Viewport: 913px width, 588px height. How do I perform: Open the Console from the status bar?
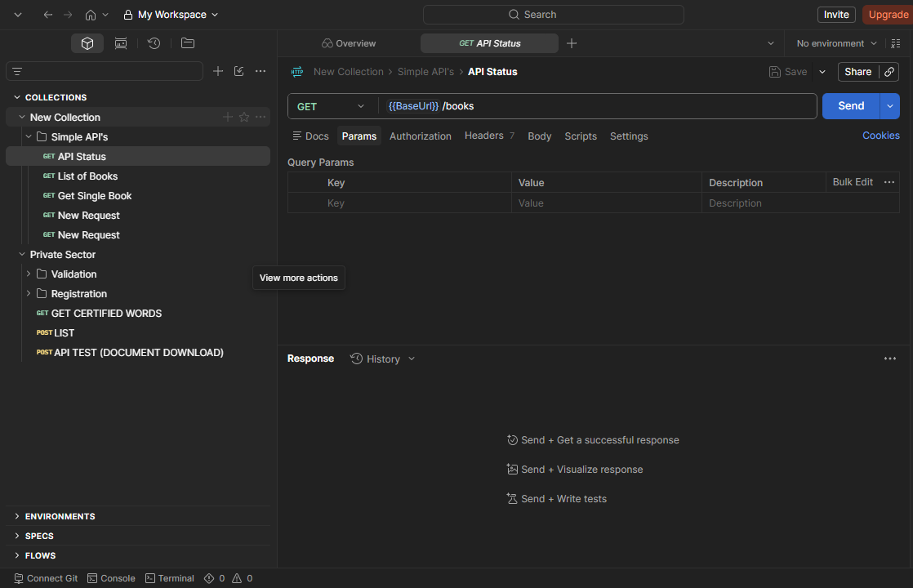click(111, 578)
